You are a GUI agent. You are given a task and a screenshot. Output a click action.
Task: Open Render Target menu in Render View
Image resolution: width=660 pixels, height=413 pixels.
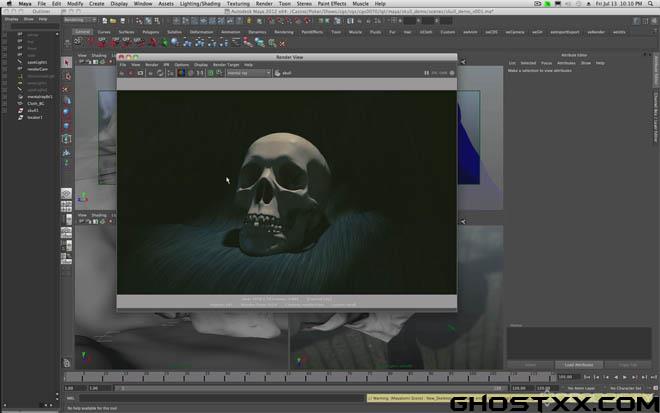[226, 65]
